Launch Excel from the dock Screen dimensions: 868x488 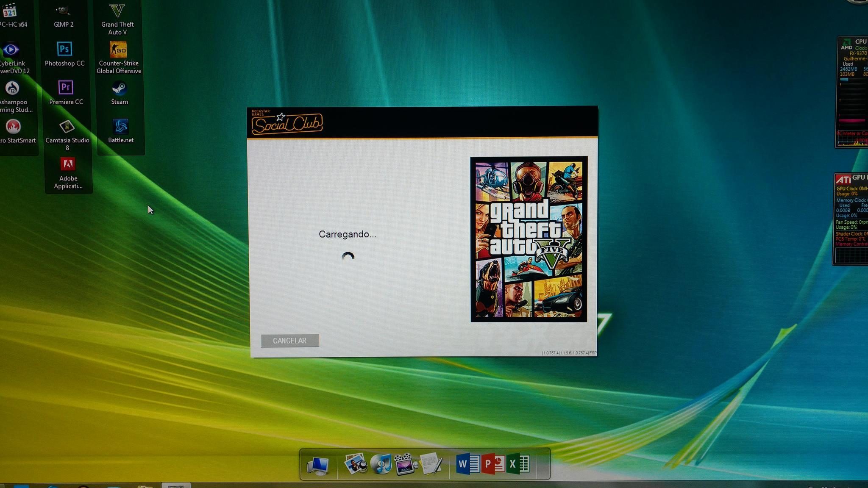click(x=519, y=464)
